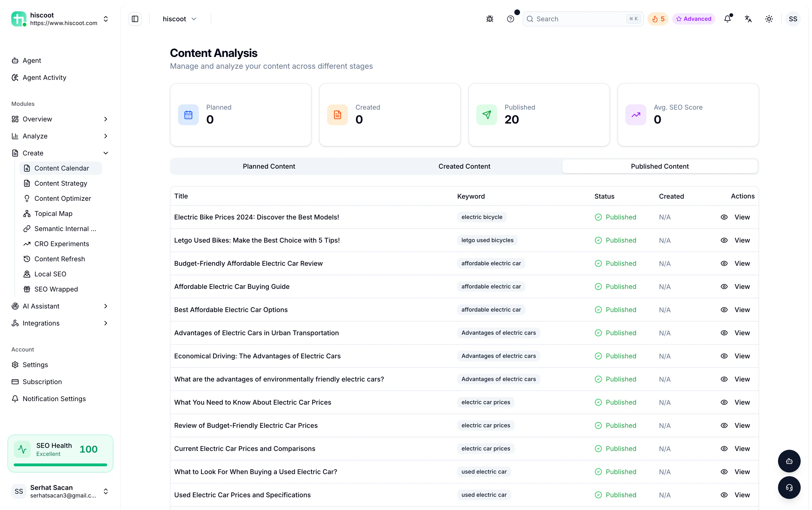Viewport: 812px width, 510px height.
Task: Click the SEO Health progress bar
Action: (60, 465)
